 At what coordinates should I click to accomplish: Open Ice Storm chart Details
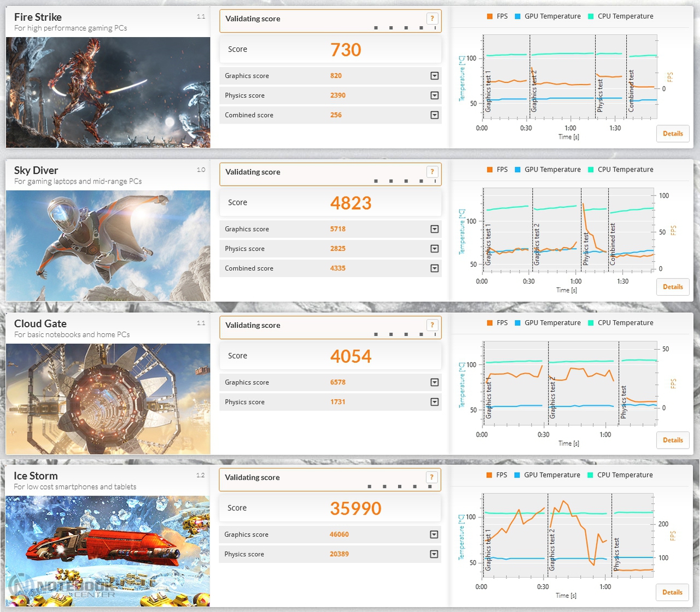(672, 592)
